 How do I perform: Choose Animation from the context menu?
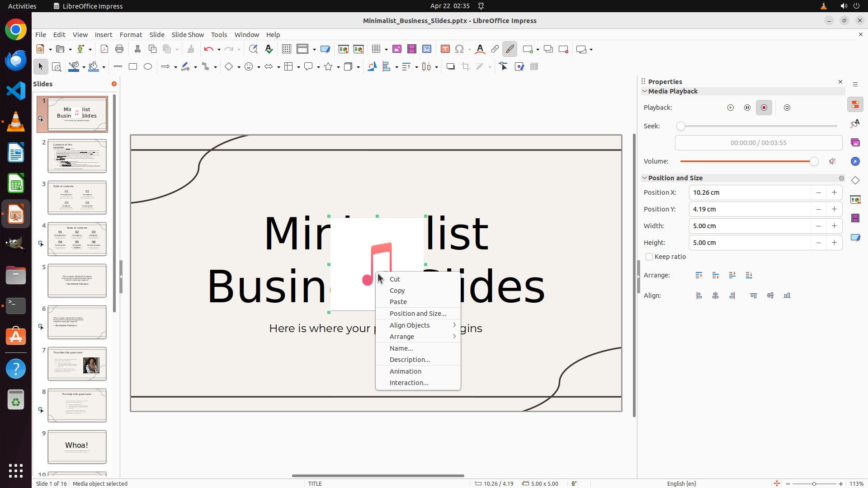(x=406, y=371)
